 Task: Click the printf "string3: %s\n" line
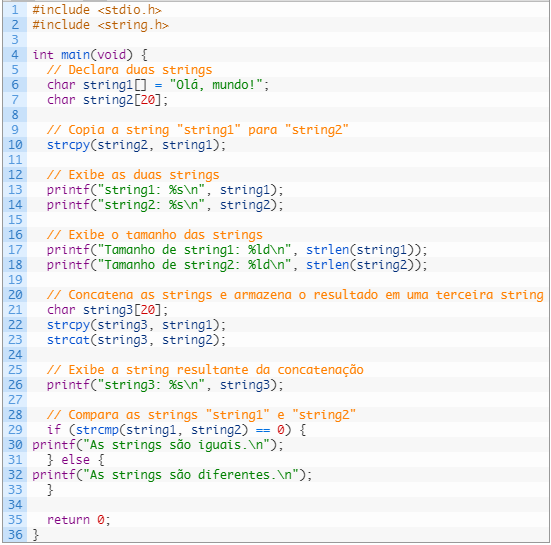[165, 385]
